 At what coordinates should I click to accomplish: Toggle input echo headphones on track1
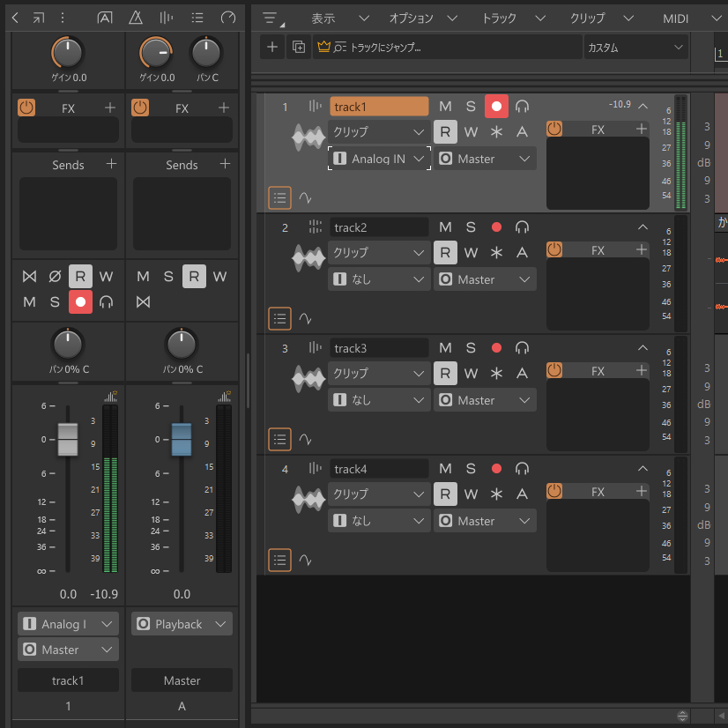pos(522,107)
